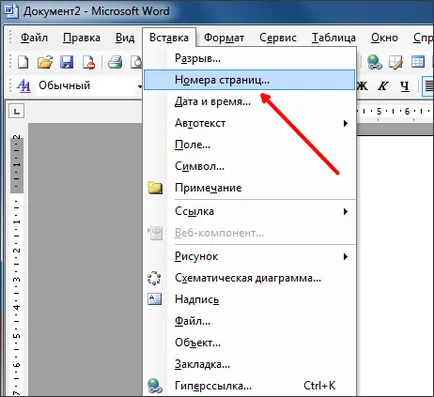Screen dimensions: 434x397
Task: Click the diagram circle icon beside Схематическая диаграмма
Action: tap(155, 278)
